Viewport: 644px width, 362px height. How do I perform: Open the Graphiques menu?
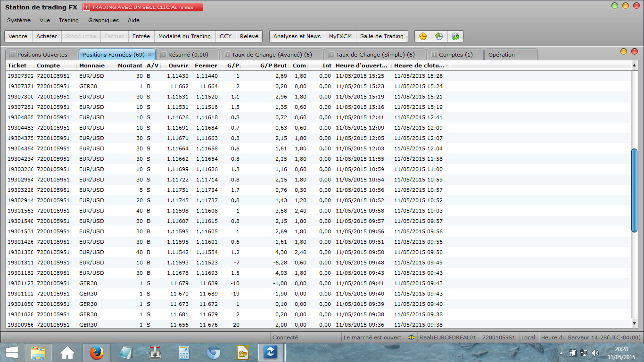(x=103, y=20)
